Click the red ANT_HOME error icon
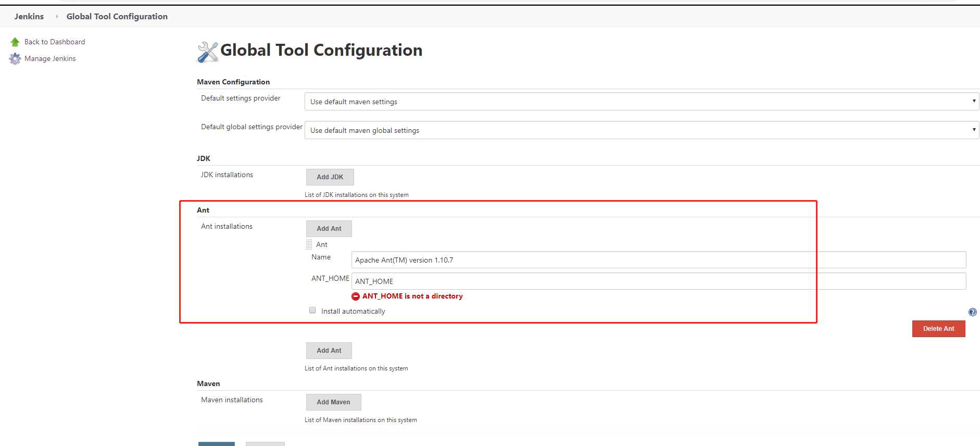 (356, 296)
